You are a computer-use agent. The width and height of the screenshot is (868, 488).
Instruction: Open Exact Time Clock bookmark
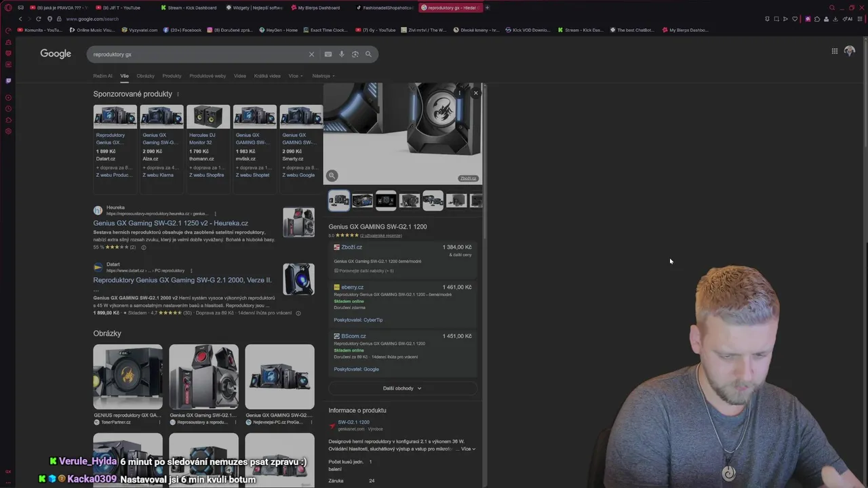[x=325, y=30]
